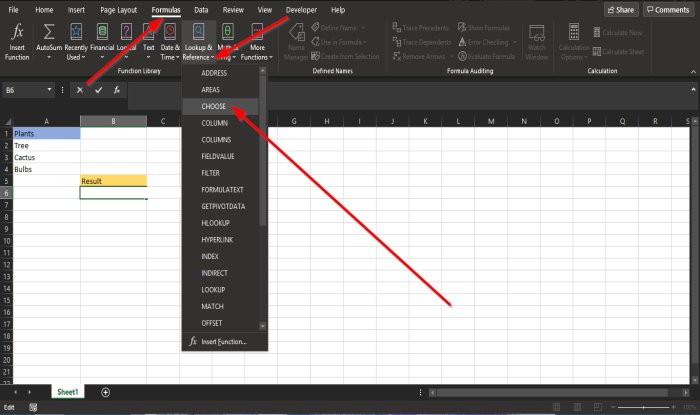Image resolution: width=700 pixels, height=415 pixels.
Task: Switch to Normal view in status bar
Action: pyautogui.click(x=556, y=407)
